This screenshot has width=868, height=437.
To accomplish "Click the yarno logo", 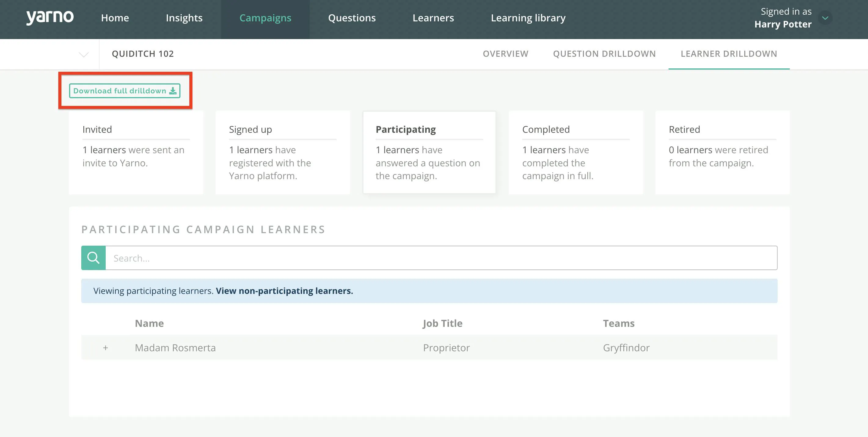I will [50, 17].
